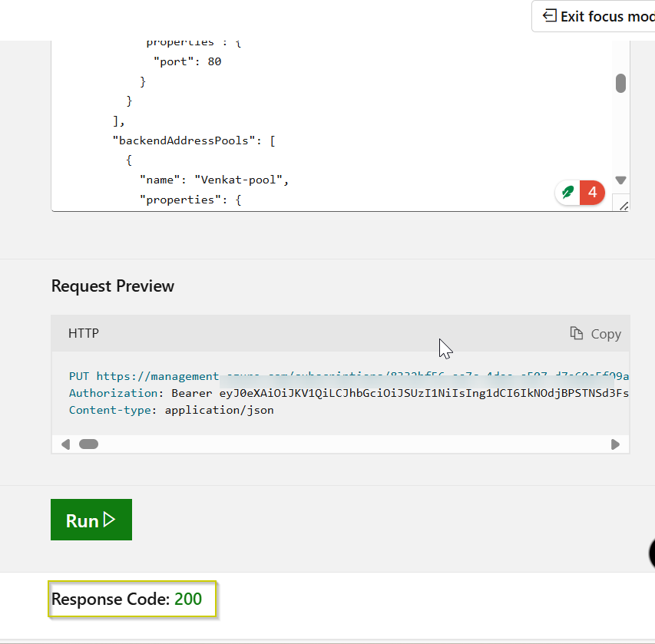
Task: Click the HTTP label in preview header
Action: tap(84, 333)
